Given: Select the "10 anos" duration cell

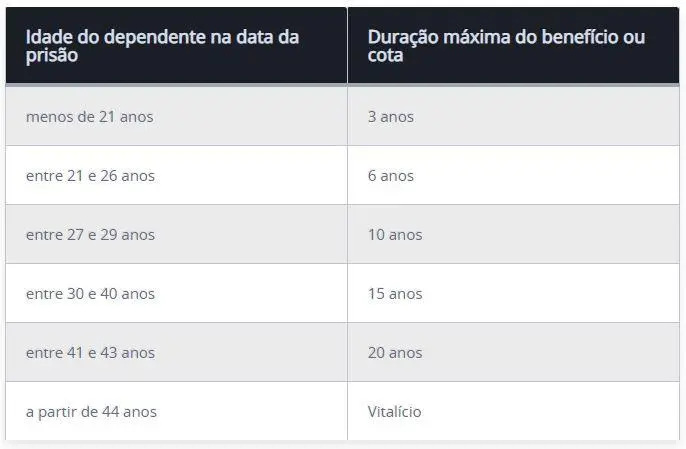Looking at the screenshot, I should pyautogui.click(x=394, y=235).
